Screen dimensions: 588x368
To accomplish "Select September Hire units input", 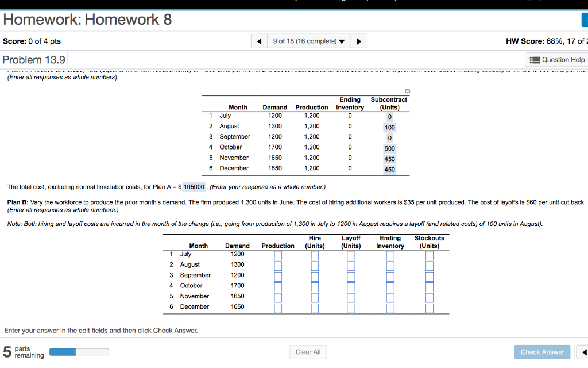I will pos(315,277).
